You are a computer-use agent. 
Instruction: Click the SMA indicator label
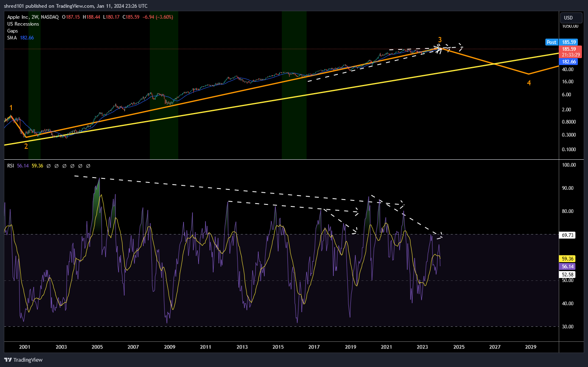tap(12, 38)
